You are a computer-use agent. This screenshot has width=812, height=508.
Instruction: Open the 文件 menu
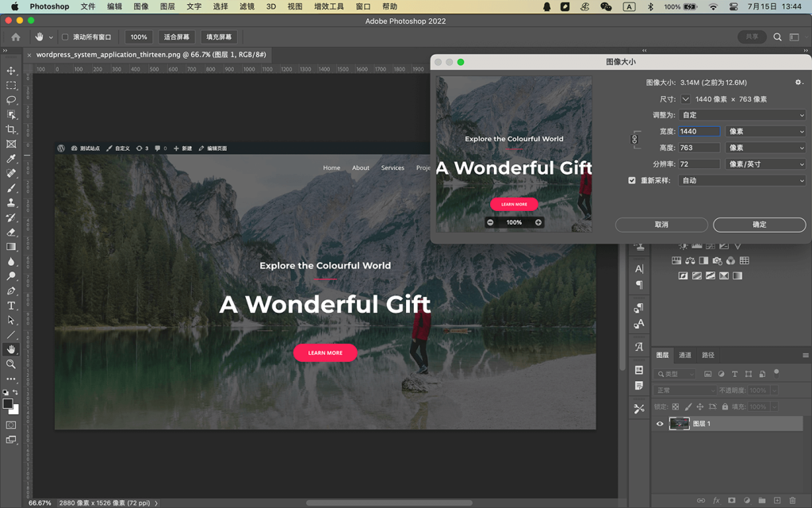pos(88,6)
